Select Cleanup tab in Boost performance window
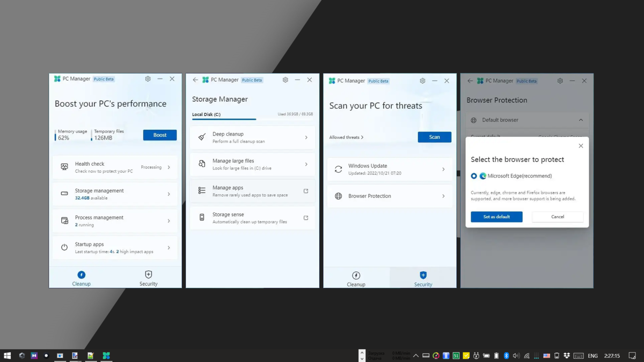The width and height of the screenshot is (644, 362). click(x=82, y=278)
